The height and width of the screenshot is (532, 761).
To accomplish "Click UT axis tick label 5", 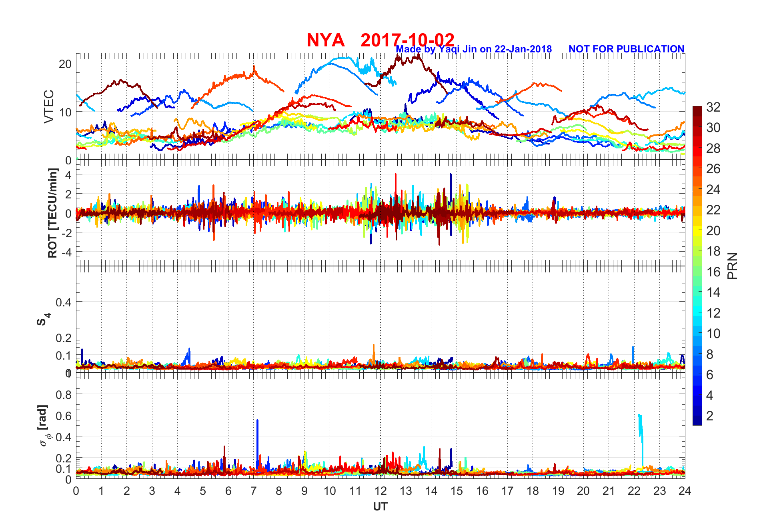I will click(203, 491).
